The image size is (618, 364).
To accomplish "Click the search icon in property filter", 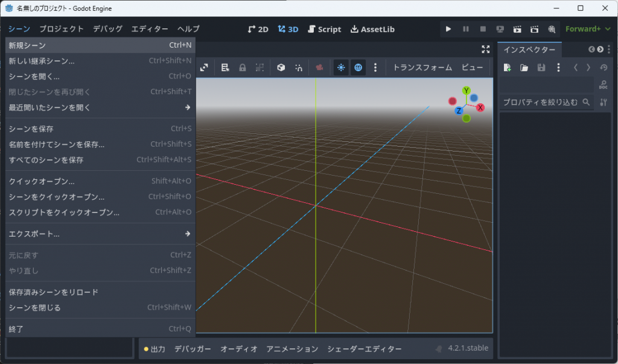I will point(586,102).
